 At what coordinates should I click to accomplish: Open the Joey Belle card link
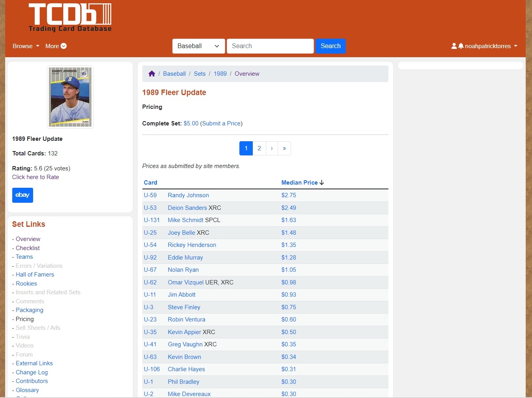pyautogui.click(x=181, y=233)
